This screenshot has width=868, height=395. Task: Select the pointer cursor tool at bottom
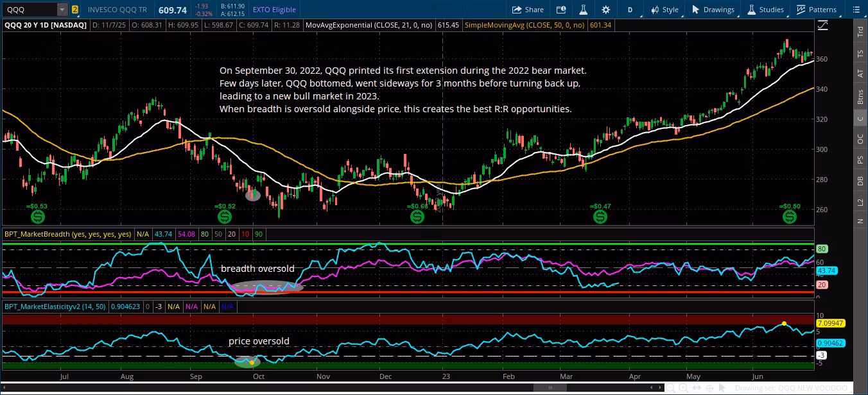[x=723, y=388]
